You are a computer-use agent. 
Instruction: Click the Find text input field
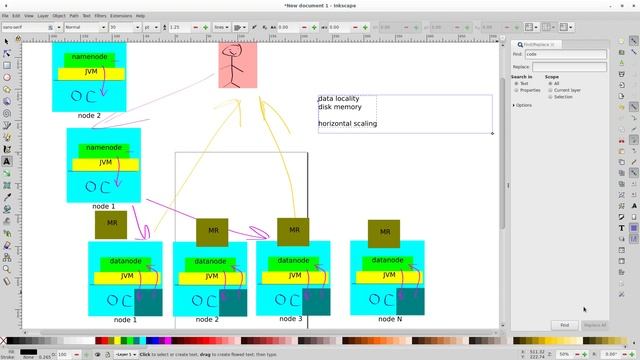pos(565,54)
